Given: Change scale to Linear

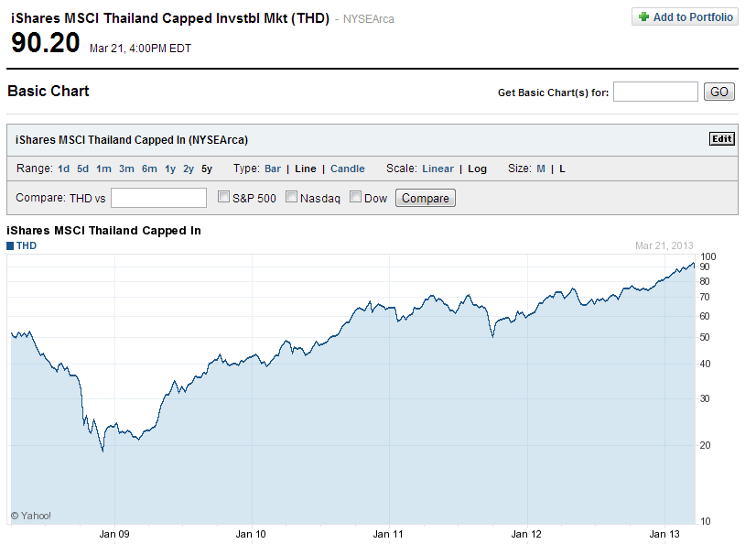Looking at the screenshot, I should [438, 169].
